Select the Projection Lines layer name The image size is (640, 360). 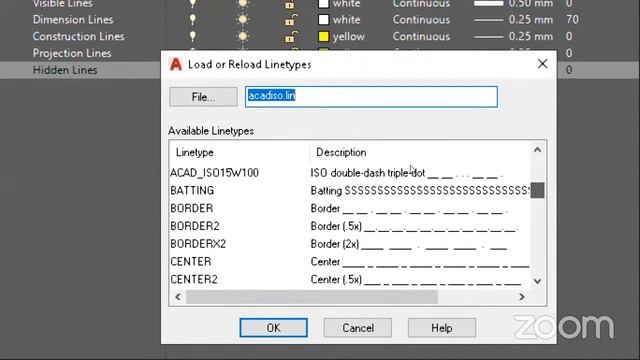click(x=72, y=53)
